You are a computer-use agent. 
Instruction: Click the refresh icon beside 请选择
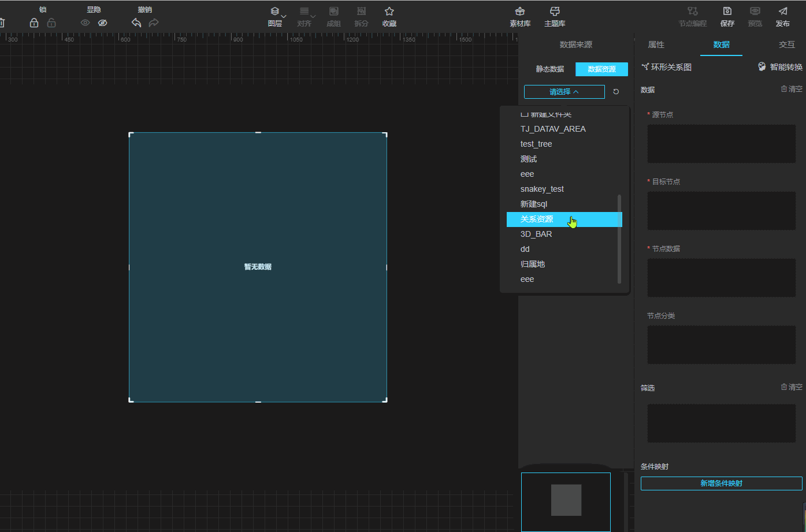click(x=616, y=92)
